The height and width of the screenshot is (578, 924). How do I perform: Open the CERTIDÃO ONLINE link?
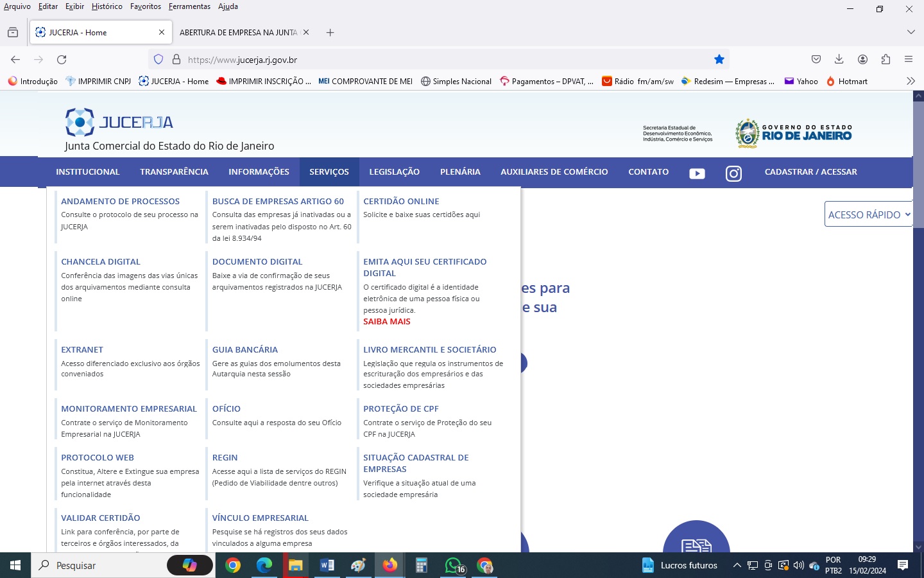(x=401, y=201)
